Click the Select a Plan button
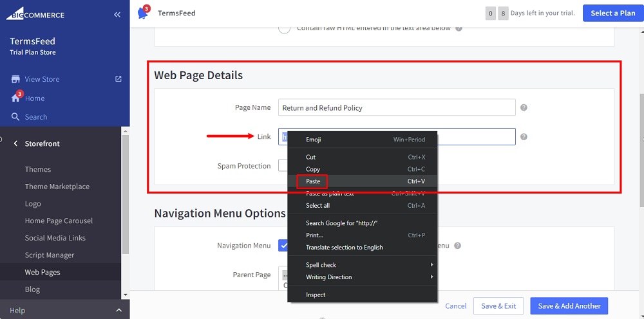644x319 pixels. click(x=613, y=13)
